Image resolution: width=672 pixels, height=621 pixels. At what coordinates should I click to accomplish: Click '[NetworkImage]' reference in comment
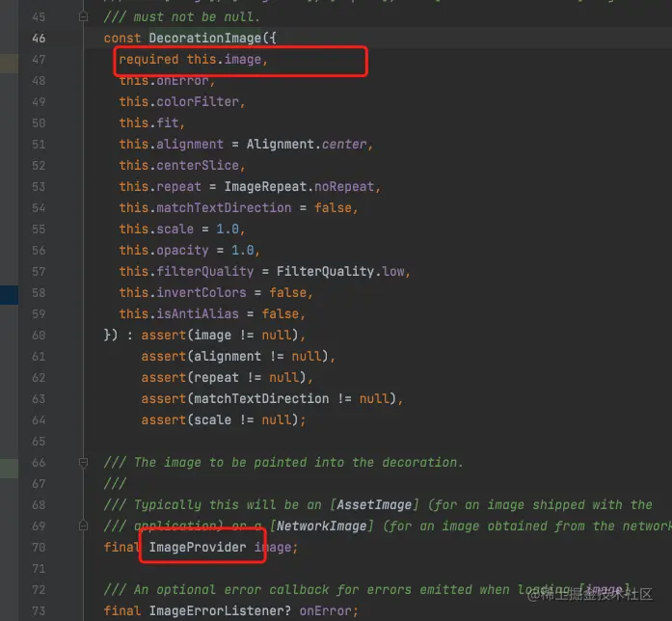click(x=321, y=526)
